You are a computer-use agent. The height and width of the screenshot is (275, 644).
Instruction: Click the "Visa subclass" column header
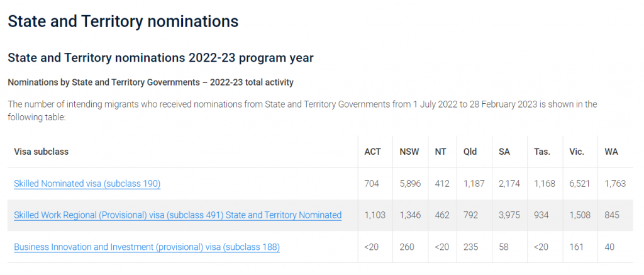tap(42, 152)
